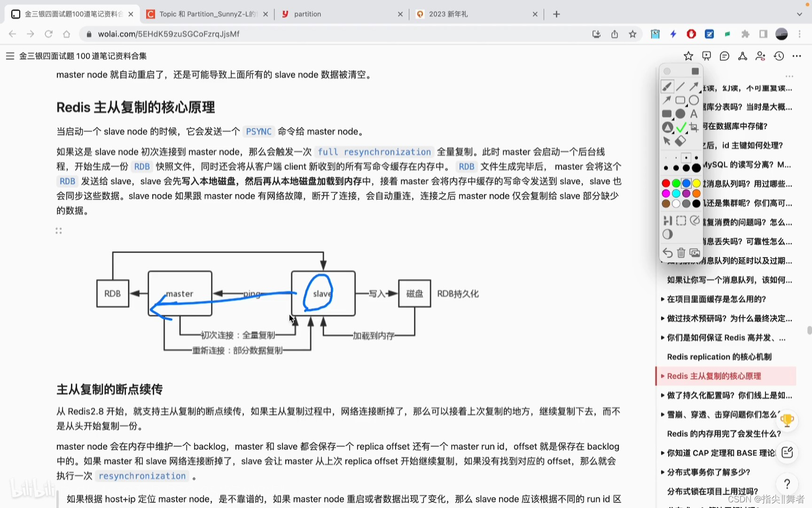Expand '分布式事务你了解多少?' outline item
The image size is (812, 508).
[663, 472]
